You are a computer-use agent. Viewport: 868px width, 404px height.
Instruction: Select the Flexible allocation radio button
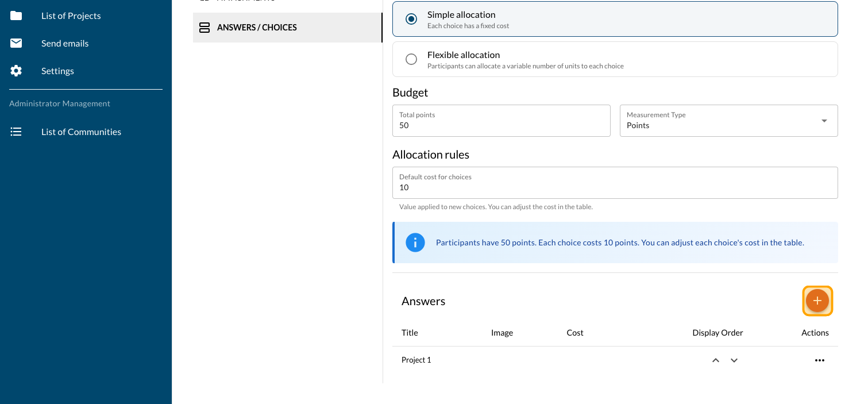click(411, 59)
